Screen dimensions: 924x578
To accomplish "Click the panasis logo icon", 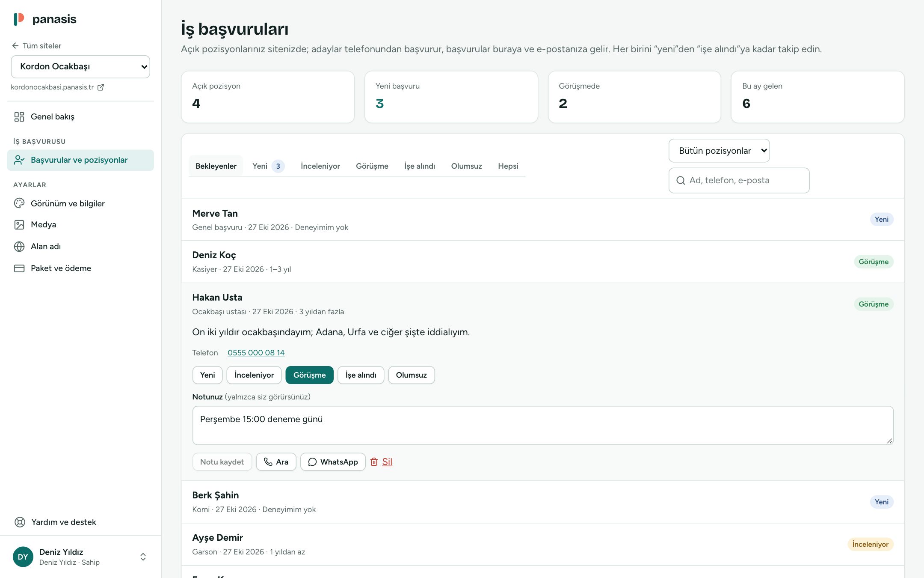I will tap(19, 19).
